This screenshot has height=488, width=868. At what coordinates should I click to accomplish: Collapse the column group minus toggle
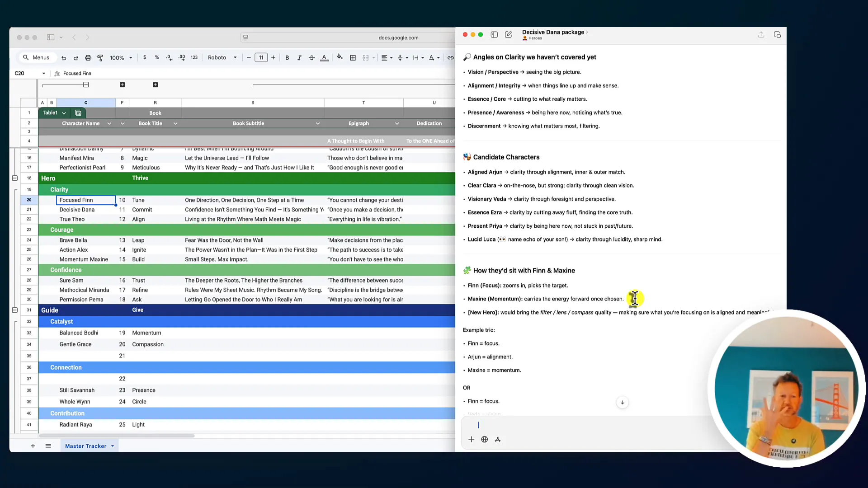click(x=86, y=84)
